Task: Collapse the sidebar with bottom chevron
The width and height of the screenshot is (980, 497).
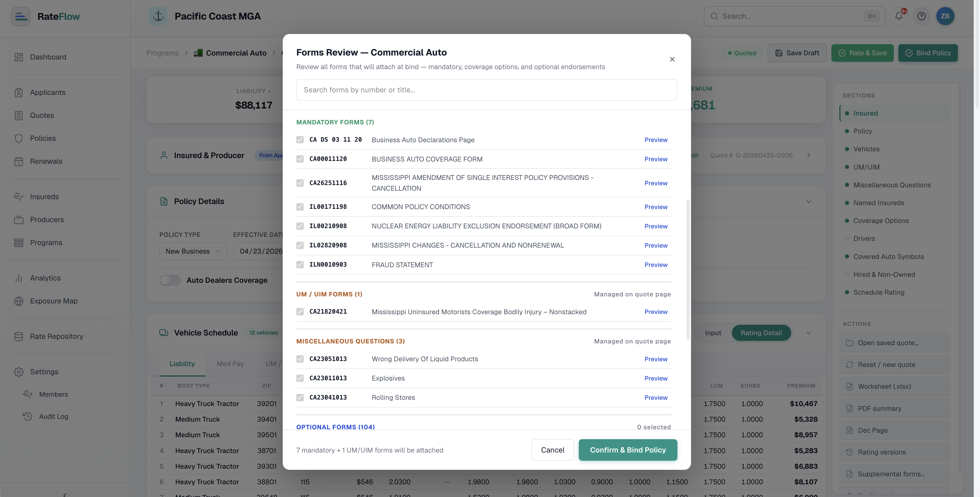Action: pyautogui.click(x=65, y=494)
